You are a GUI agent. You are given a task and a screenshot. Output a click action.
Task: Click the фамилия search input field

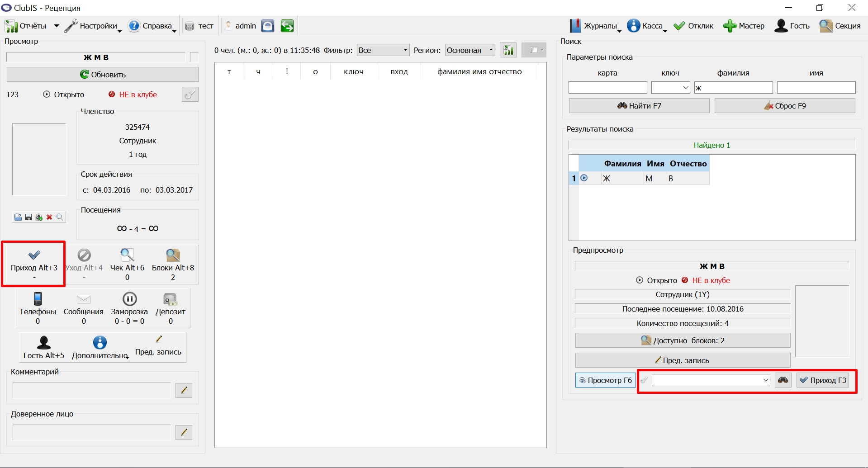(734, 88)
